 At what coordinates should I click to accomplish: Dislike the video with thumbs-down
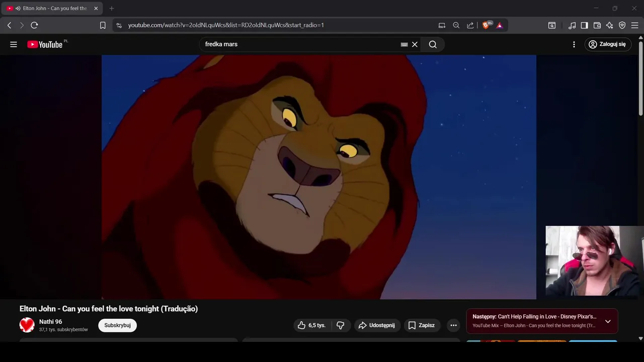tap(340, 325)
